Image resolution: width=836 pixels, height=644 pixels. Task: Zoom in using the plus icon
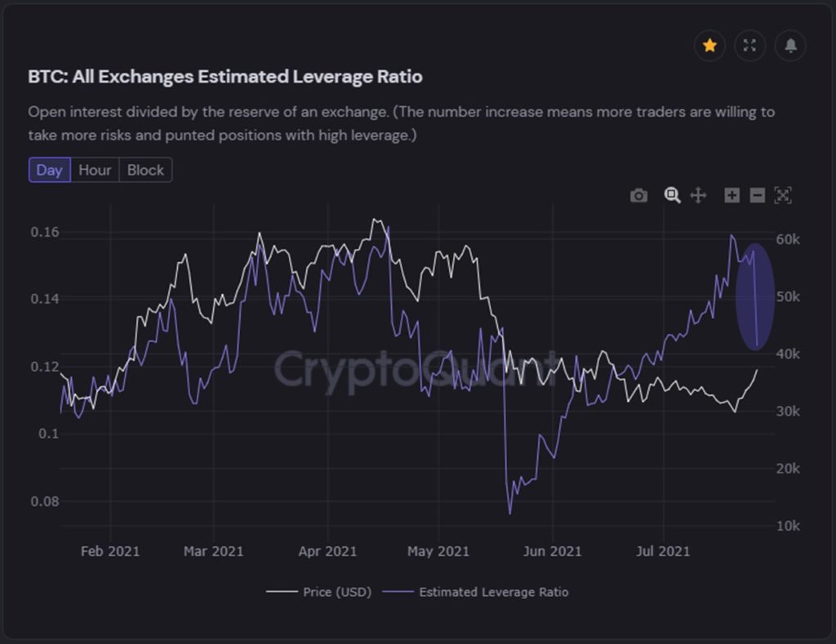(731, 195)
